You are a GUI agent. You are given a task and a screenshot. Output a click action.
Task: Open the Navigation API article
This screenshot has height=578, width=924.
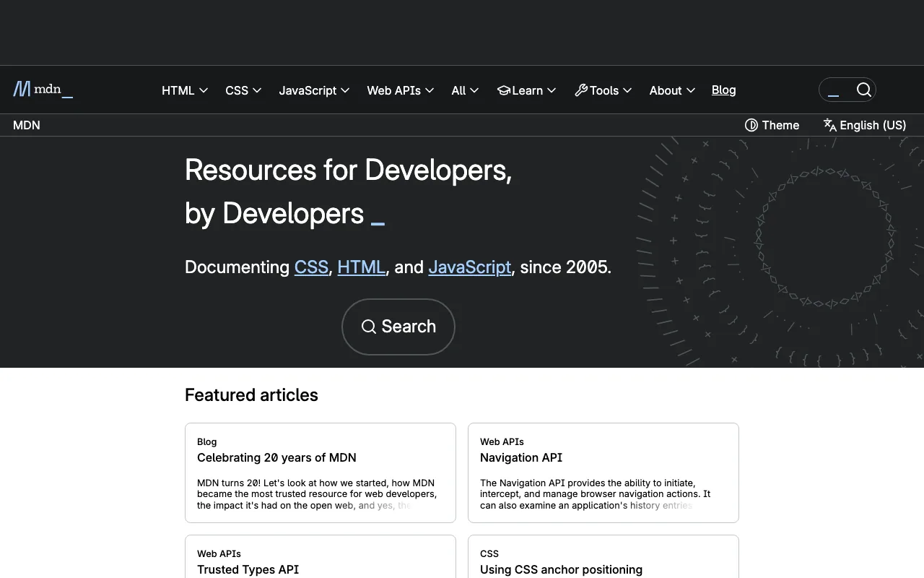(x=521, y=457)
